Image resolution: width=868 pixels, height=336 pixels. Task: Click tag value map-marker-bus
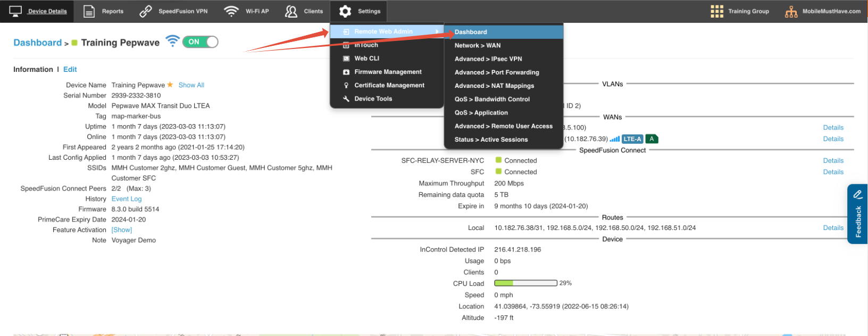[136, 116]
